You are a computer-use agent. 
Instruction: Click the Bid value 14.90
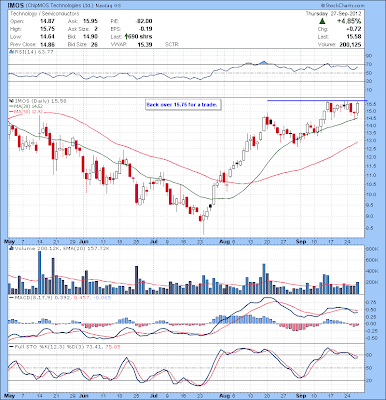(91, 37)
